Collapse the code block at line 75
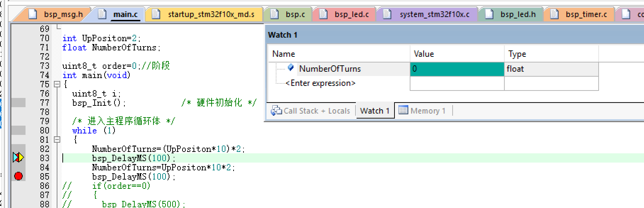Screen dimensions: 644x208 pos(57,84)
